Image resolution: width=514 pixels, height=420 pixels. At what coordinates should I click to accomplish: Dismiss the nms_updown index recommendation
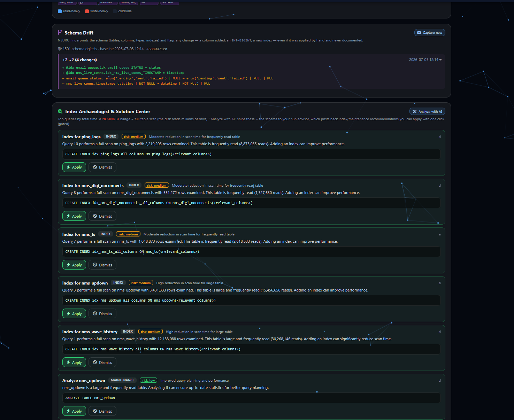pos(102,314)
